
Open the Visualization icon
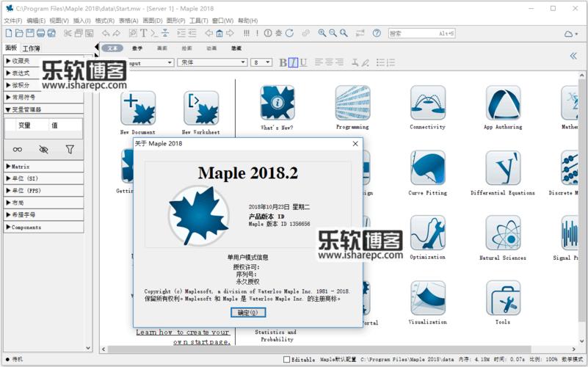pyautogui.click(x=427, y=298)
